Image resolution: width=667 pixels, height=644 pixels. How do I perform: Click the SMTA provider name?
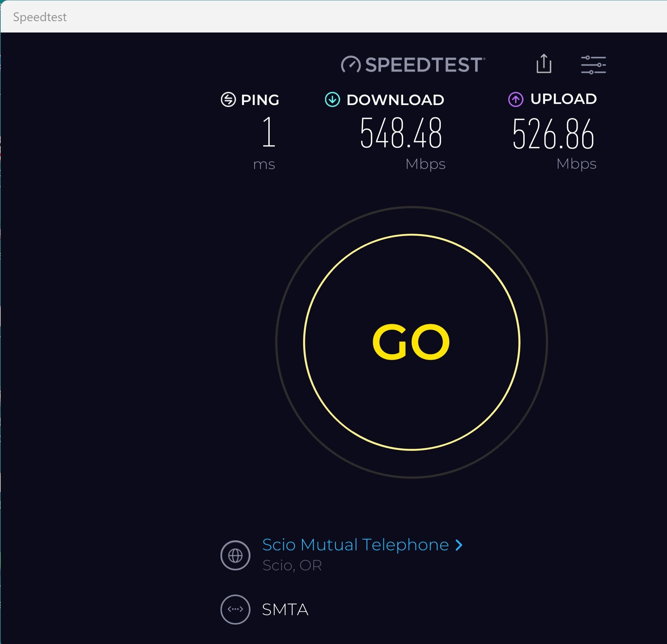point(285,610)
